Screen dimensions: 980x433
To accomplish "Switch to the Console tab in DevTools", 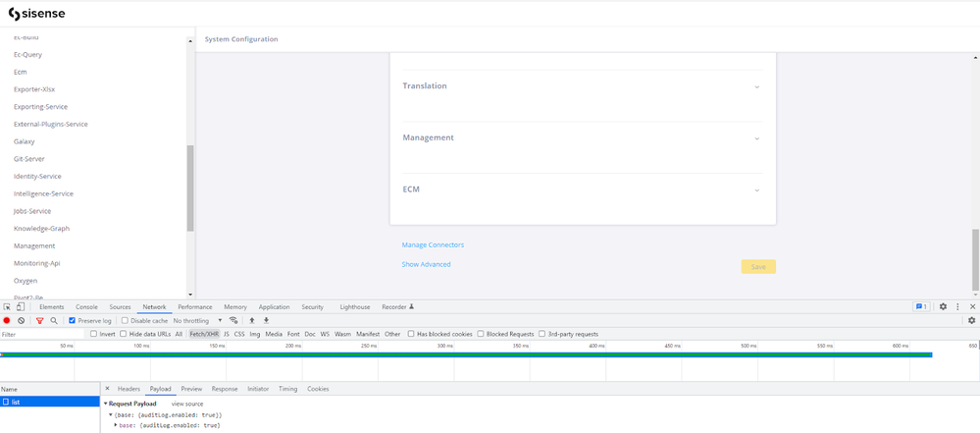I will tap(86, 307).
